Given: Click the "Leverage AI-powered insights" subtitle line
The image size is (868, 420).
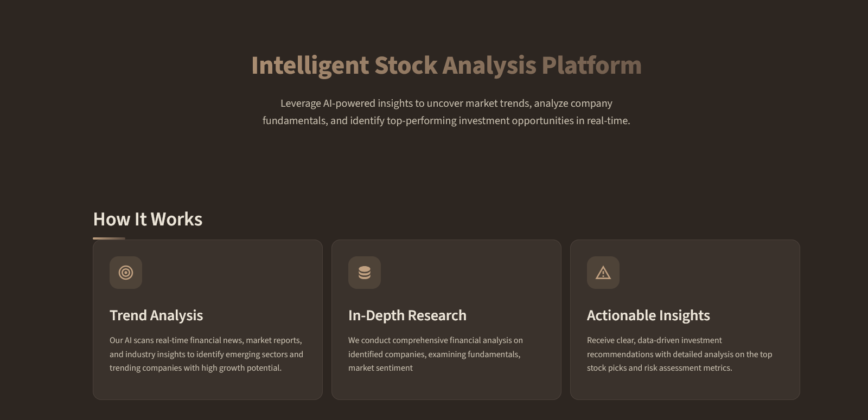Looking at the screenshot, I should pyautogui.click(x=446, y=104).
